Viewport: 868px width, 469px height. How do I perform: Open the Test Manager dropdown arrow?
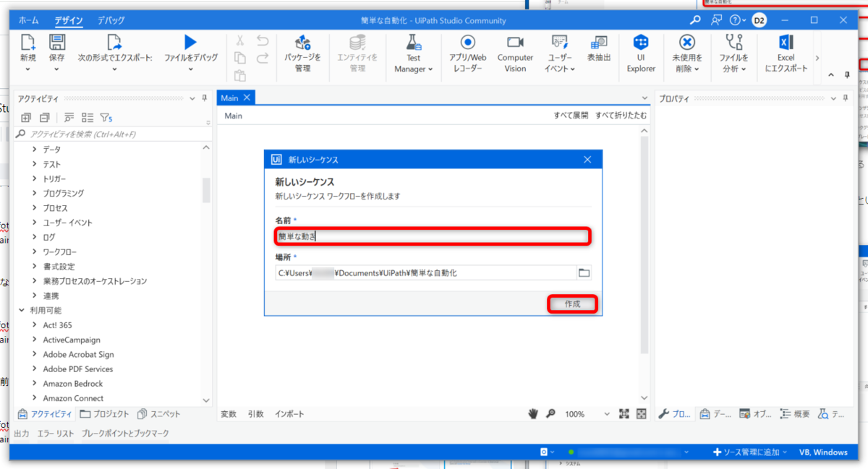tap(430, 69)
